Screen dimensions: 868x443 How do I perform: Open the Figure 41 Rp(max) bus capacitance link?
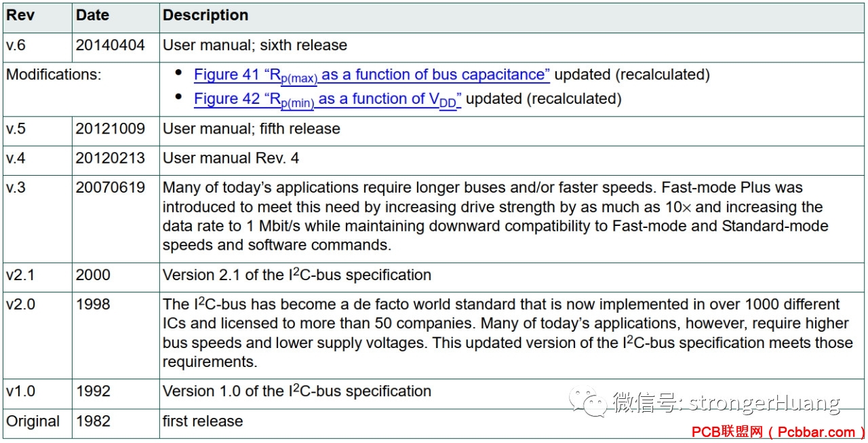click(x=372, y=75)
